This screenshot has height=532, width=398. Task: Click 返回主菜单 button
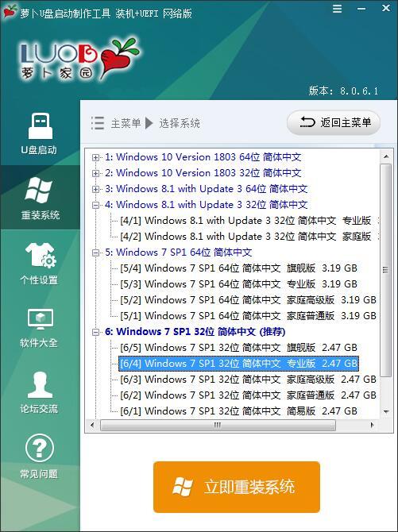(334, 122)
